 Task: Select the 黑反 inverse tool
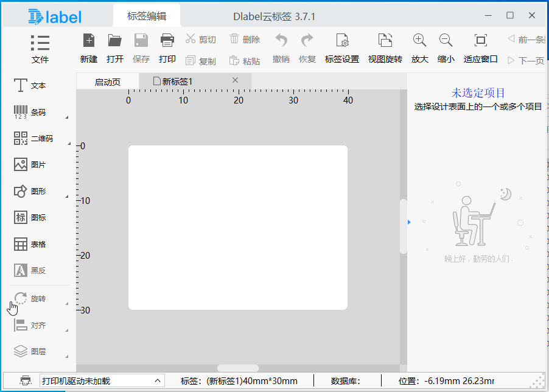point(30,270)
